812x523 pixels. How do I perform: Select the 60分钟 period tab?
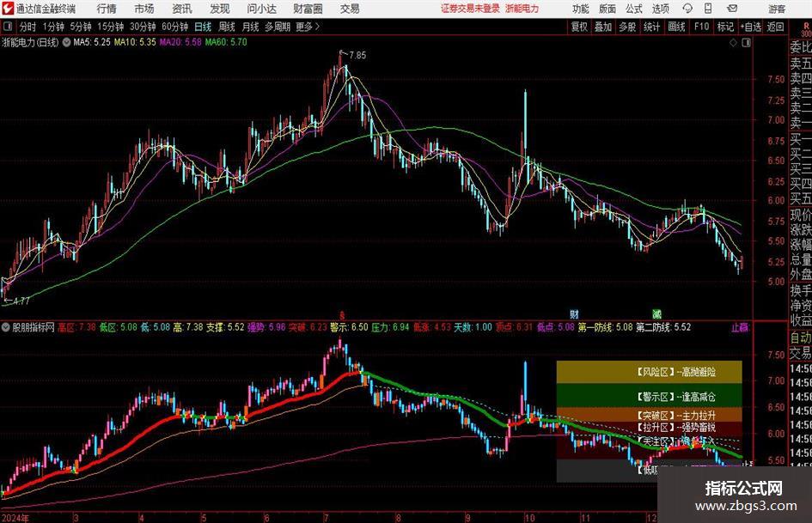click(174, 27)
